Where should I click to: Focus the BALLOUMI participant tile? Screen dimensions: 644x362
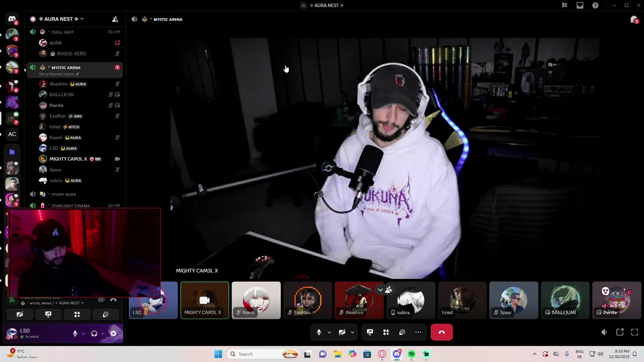pyautogui.click(x=565, y=300)
